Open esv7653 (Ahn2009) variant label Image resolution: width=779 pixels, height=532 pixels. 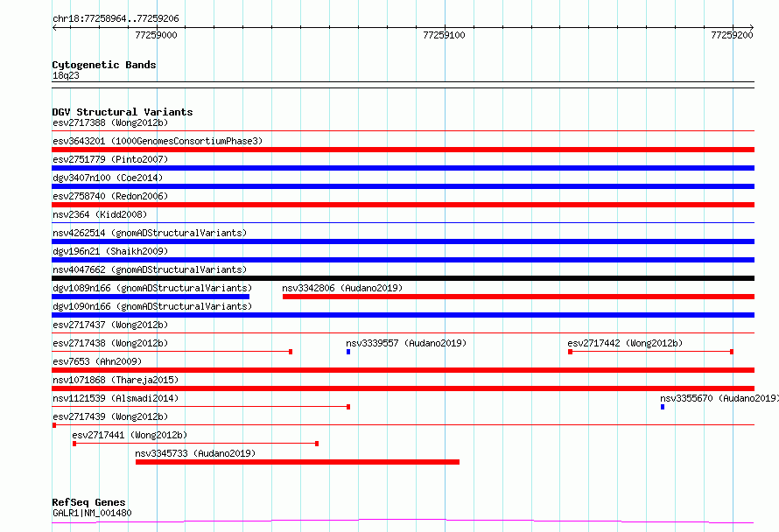coord(97,361)
